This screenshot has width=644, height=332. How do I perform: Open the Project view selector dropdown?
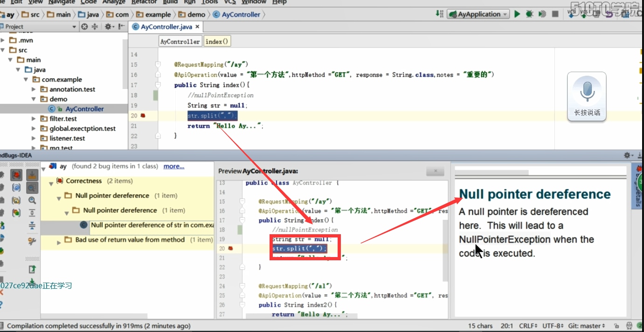(74, 27)
